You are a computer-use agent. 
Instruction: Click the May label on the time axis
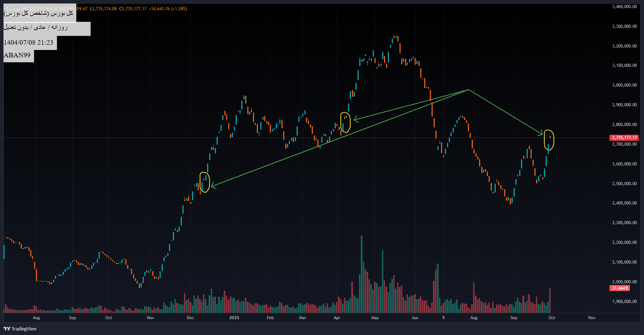[375, 318]
